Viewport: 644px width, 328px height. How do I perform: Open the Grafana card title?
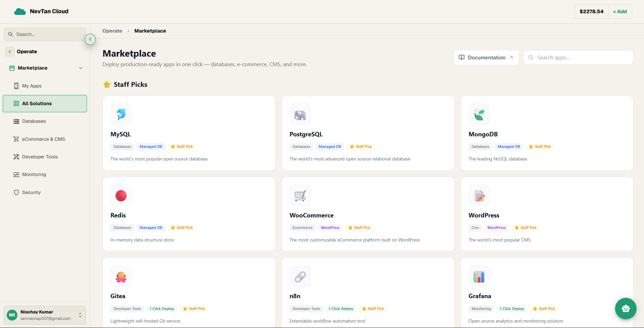point(480,296)
